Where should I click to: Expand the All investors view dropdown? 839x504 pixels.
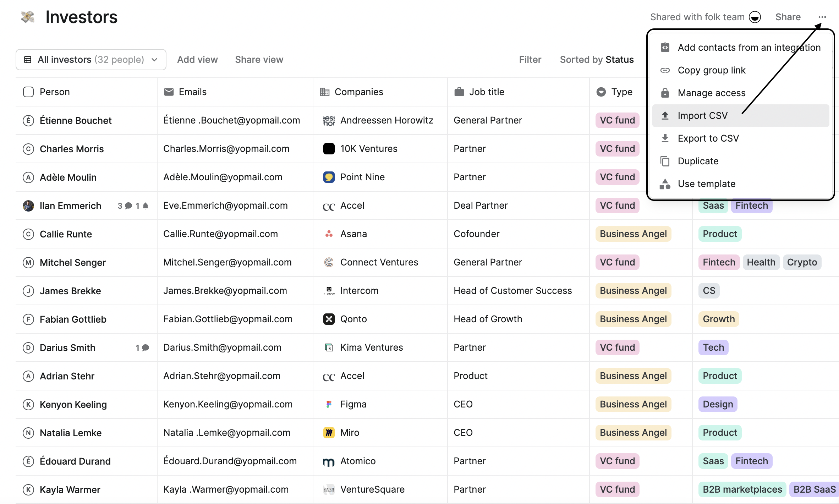(x=91, y=60)
